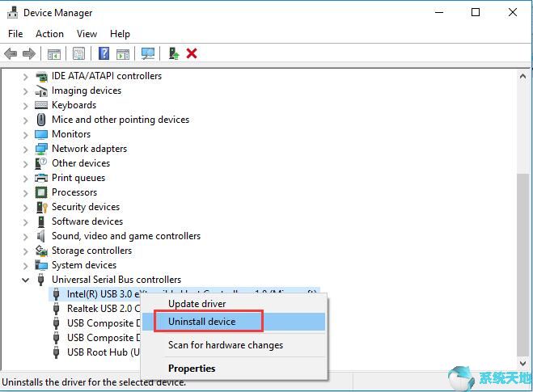Expand the Software devices node
The image size is (533, 392).
25,222
